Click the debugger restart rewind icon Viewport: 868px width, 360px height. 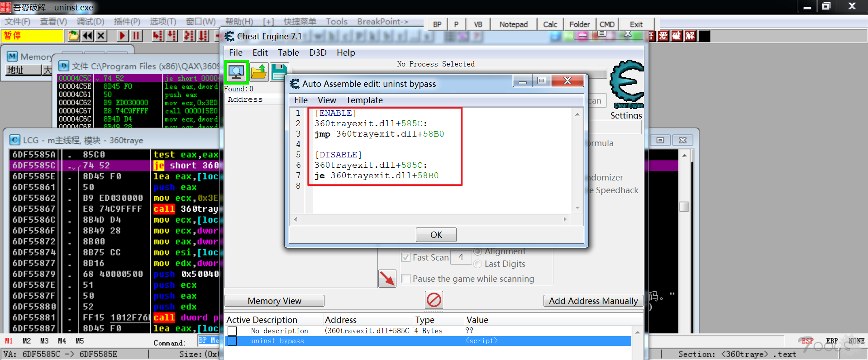click(x=87, y=36)
